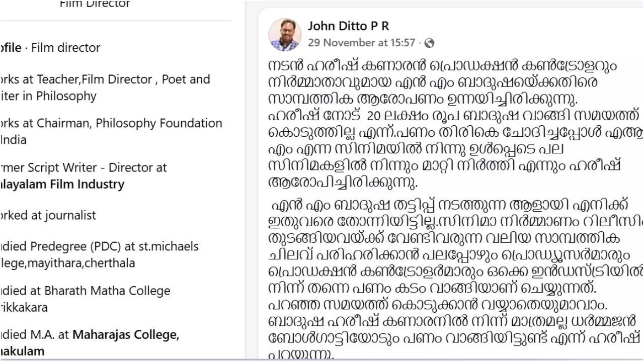Open John Ditto P R's profile picture

coord(285,35)
